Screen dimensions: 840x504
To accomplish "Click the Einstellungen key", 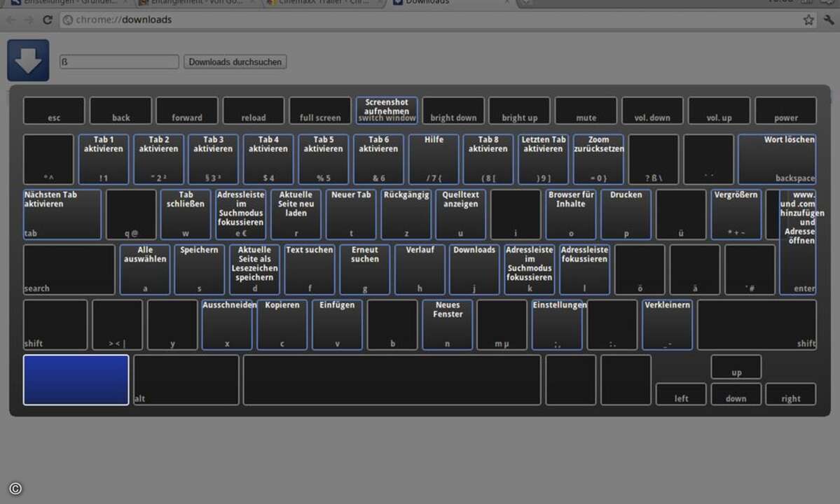I will (557, 325).
